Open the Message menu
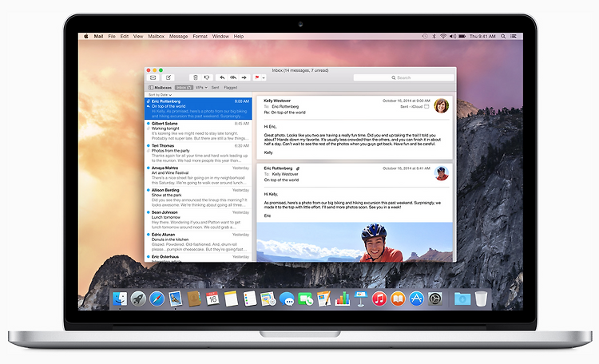This screenshot has height=364, width=599. click(x=178, y=36)
